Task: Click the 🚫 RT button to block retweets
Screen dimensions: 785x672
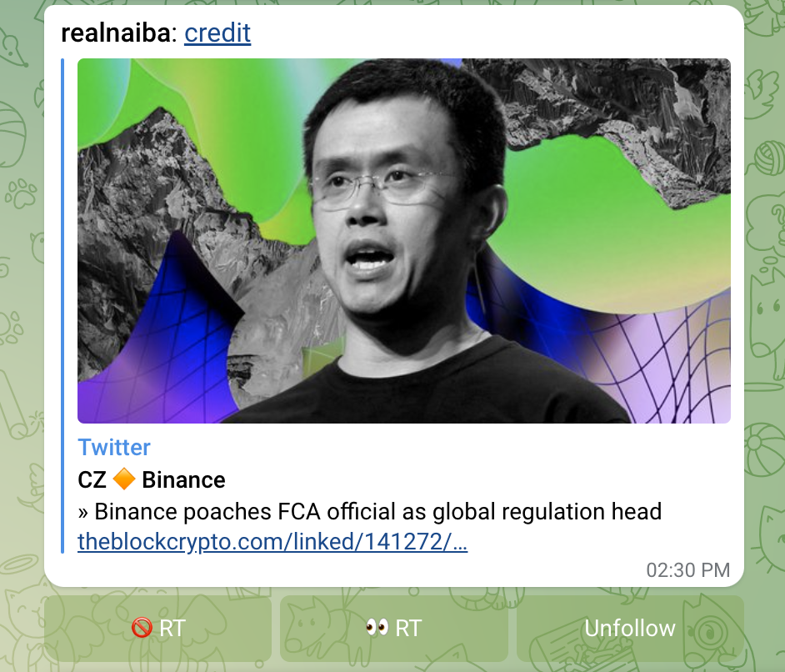Action: pos(157,629)
